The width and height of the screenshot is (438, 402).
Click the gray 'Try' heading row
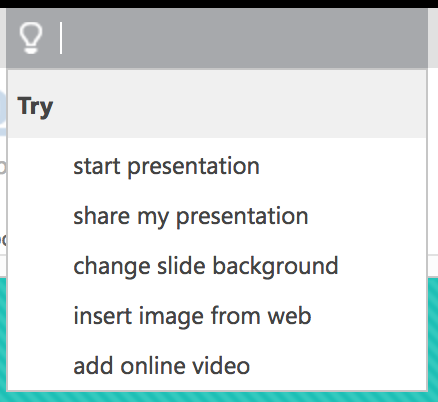[217, 104]
